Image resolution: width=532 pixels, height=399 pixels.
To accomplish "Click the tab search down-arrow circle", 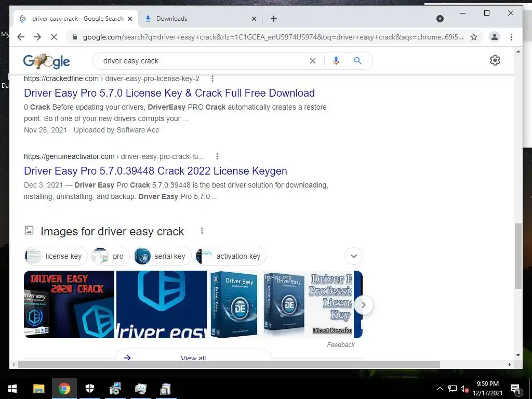I will (x=440, y=19).
